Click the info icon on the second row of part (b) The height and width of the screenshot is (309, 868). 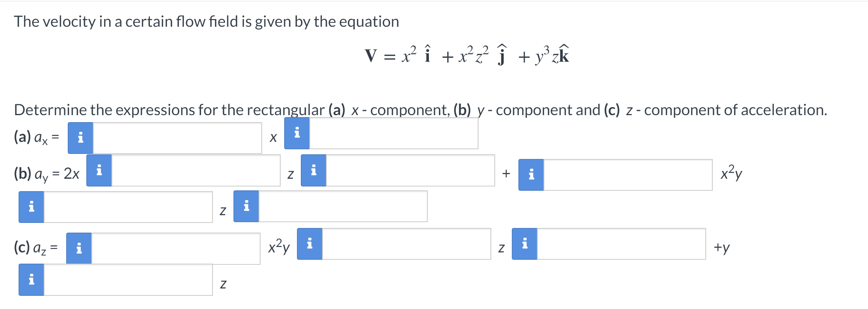coord(31,208)
